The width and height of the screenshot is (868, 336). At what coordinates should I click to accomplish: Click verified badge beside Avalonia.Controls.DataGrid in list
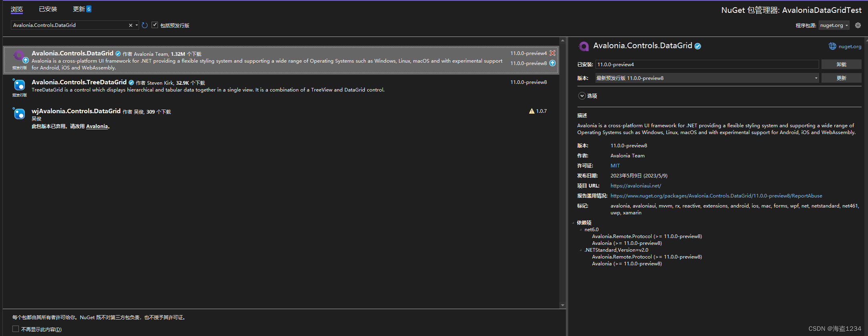pyautogui.click(x=118, y=54)
